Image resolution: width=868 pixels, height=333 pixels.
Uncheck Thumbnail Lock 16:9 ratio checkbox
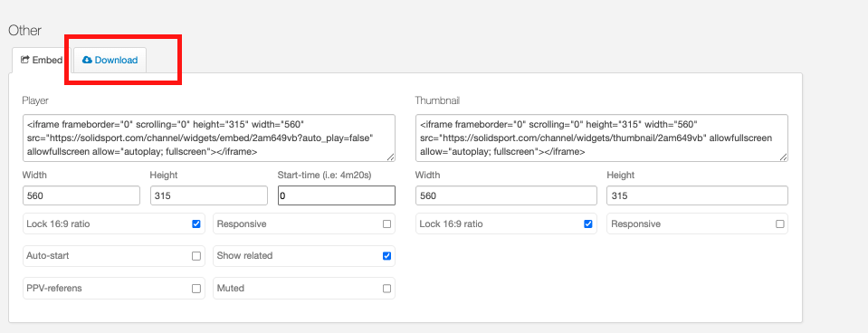(x=588, y=224)
